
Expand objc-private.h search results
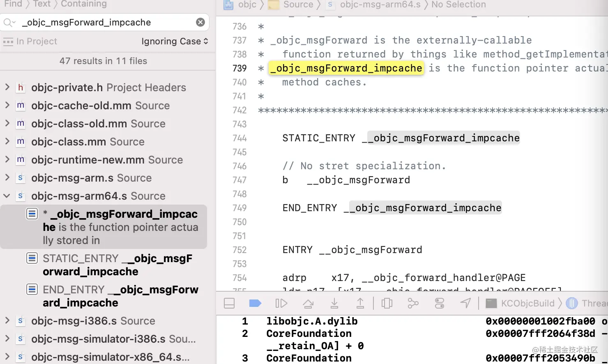(7, 87)
